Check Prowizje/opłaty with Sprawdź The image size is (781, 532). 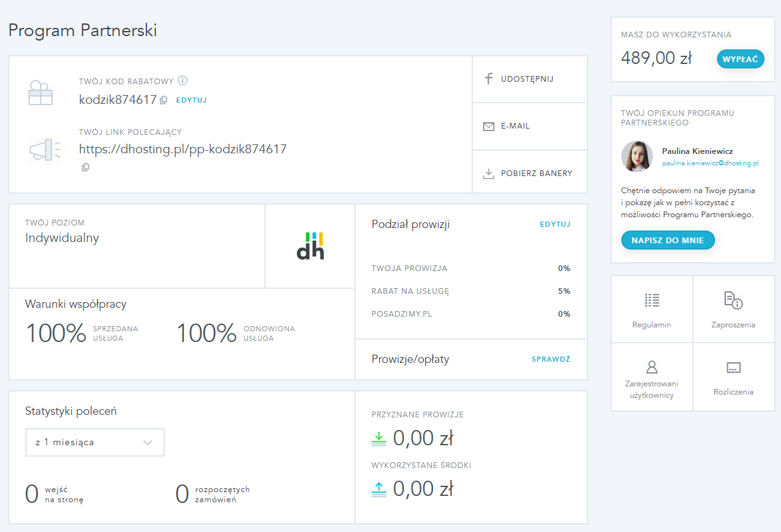point(550,359)
